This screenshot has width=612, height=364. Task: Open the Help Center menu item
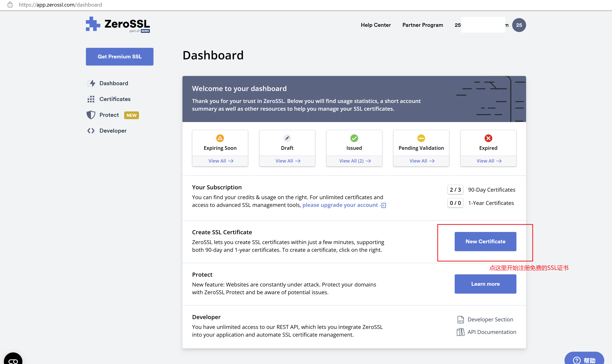point(376,25)
